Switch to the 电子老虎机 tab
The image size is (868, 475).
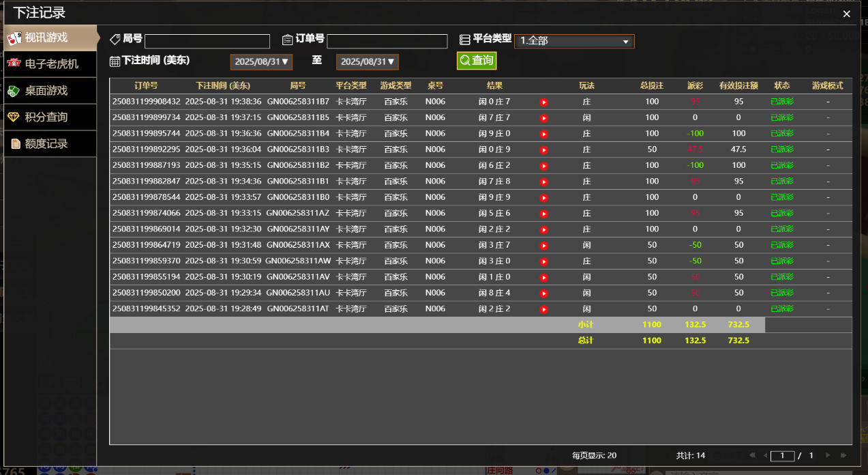coord(50,63)
